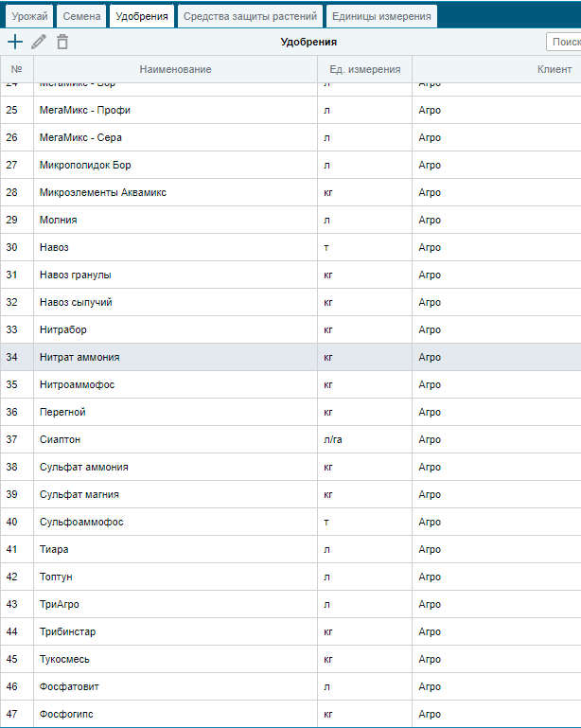Select the Сиаптон row
Image resolution: width=581 pixels, height=728 pixels.
[x=290, y=439]
